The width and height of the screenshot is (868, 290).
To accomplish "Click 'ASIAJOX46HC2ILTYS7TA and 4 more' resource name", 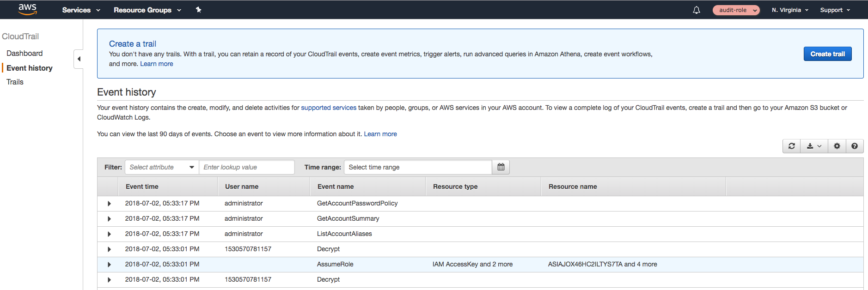I will click(602, 264).
